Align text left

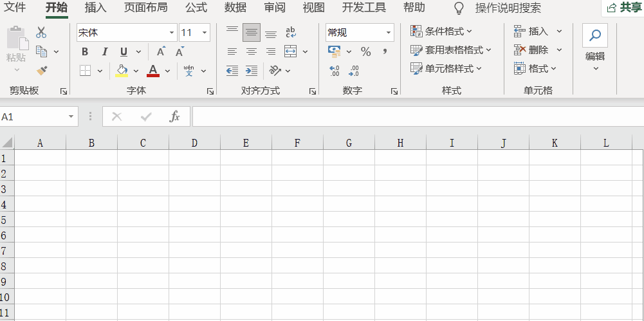coord(232,51)
